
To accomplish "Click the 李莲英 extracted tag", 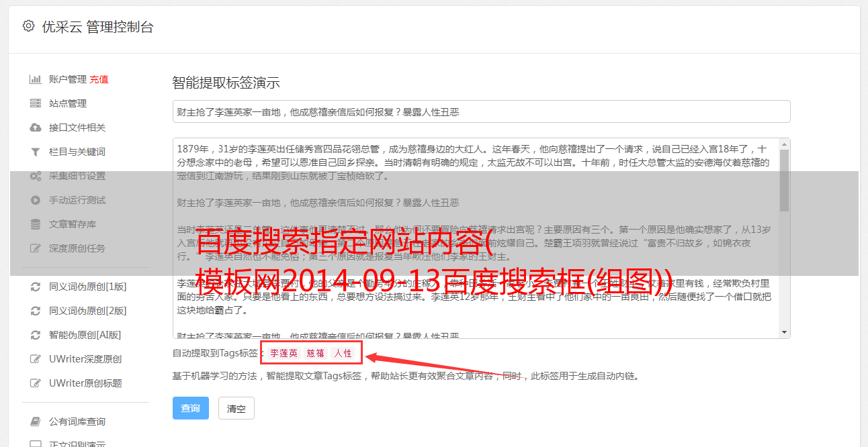I will (284, 353).
